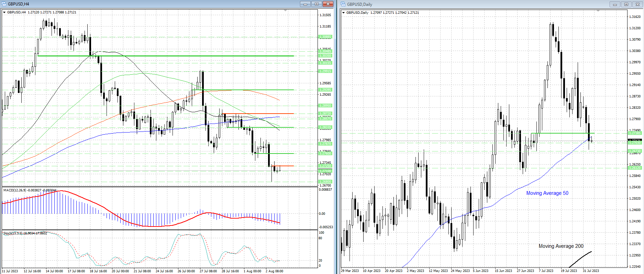644x274 pixels.
Task: Select the green 1.30885 price level tag
Action: pos(325,37)
